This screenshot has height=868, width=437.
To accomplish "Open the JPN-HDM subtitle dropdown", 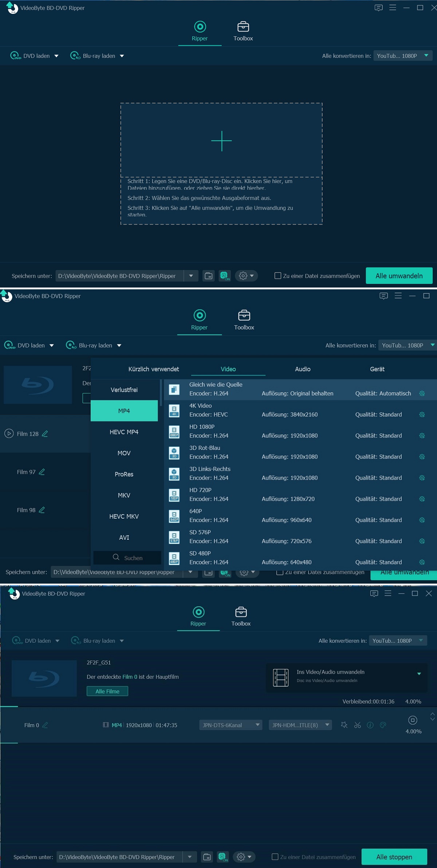I will (x=300, y=725).
